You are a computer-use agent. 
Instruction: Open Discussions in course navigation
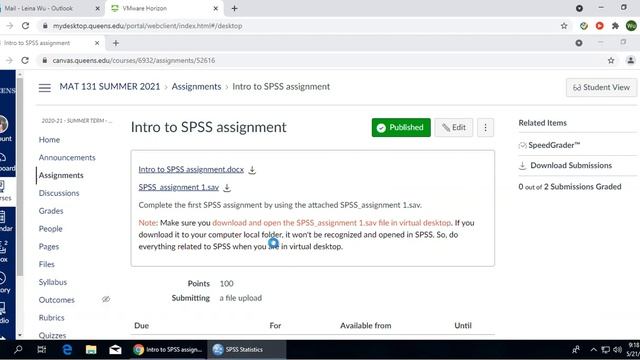tap(59, 193)
